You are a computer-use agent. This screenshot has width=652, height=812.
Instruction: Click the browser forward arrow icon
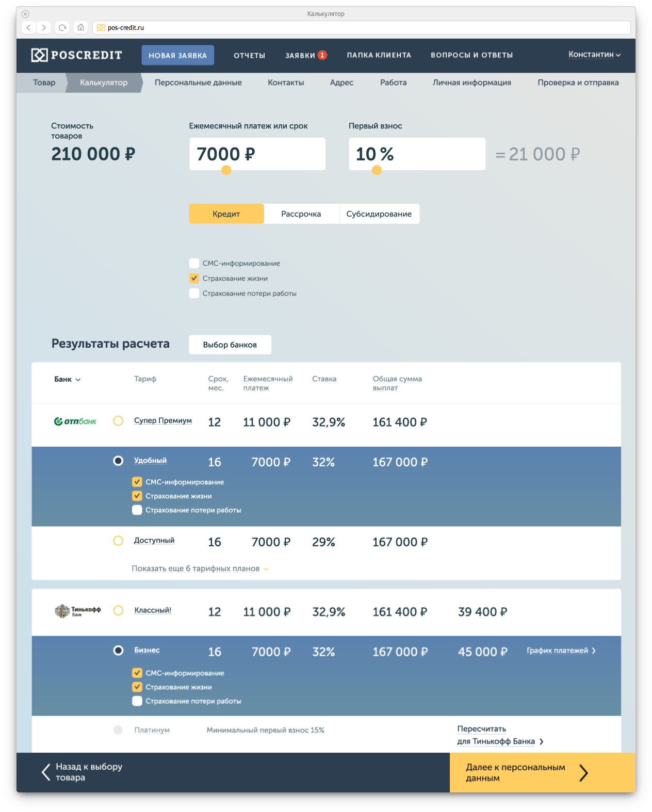[x=44, y=27]
